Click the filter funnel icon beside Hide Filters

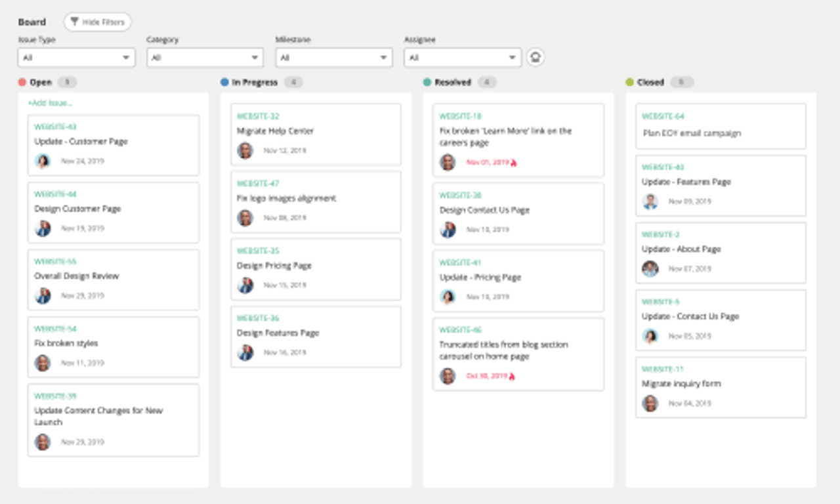point(75,22)
